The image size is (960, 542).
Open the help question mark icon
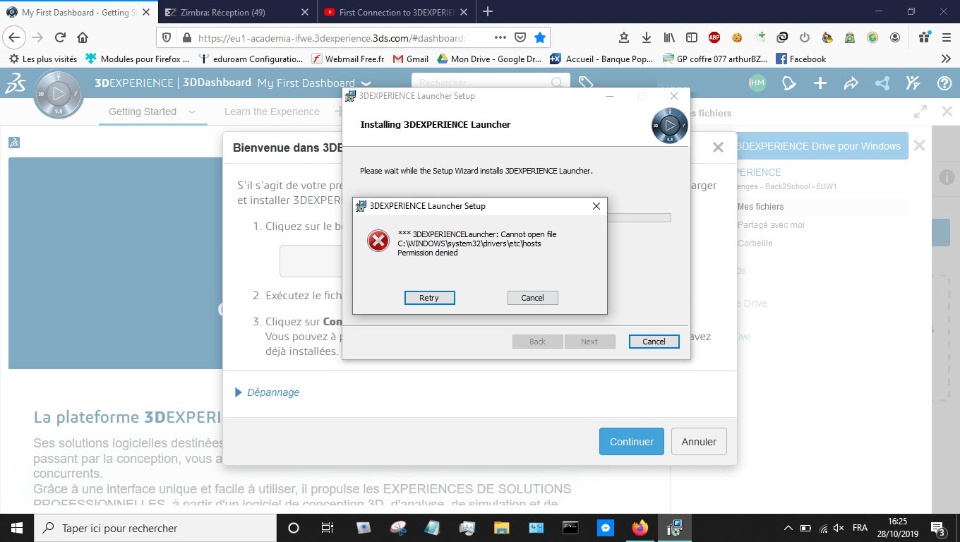click(944, 83)
